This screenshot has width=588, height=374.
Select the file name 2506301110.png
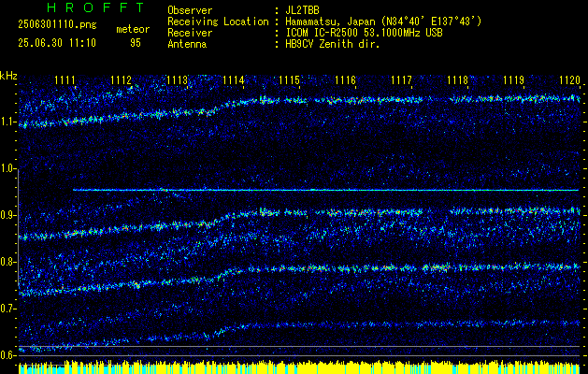(57, 25)
